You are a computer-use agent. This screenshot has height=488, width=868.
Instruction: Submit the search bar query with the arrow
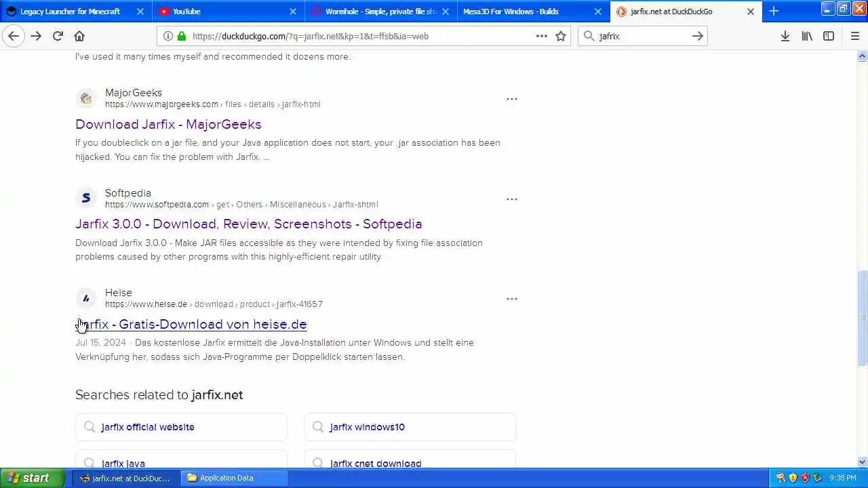[x=698, y=36]
